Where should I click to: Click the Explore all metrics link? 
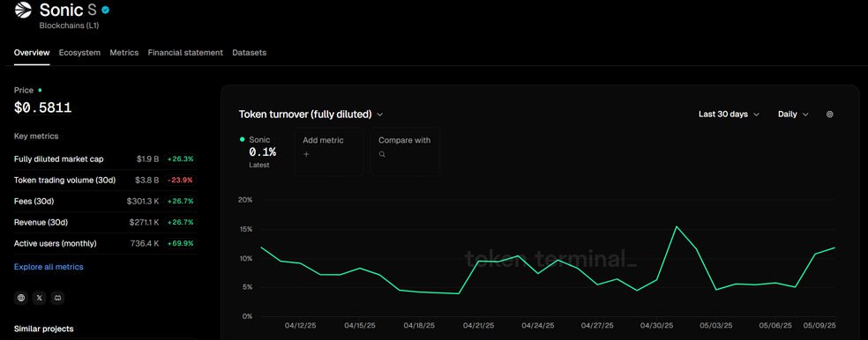49,267
